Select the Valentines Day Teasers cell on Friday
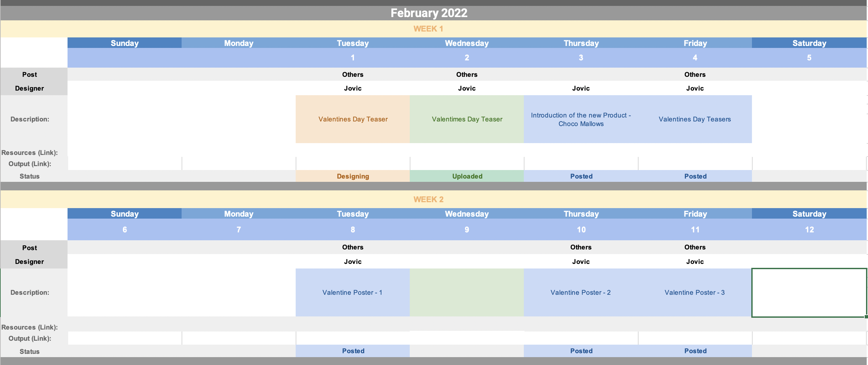868x365 pixels. coord(695,119)
